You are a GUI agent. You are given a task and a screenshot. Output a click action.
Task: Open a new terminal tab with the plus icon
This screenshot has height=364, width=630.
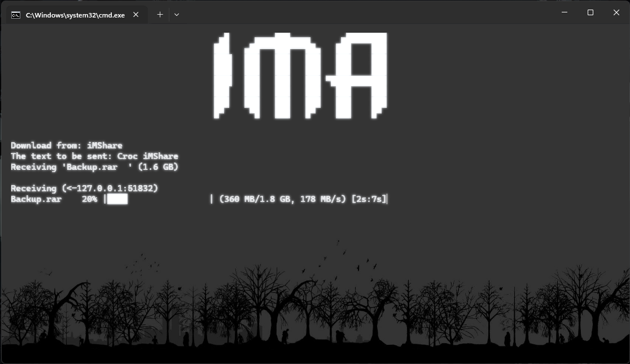(160, 14)
